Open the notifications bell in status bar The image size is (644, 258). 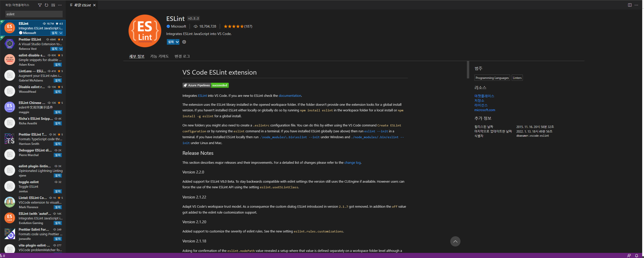(x=637, y=255)
